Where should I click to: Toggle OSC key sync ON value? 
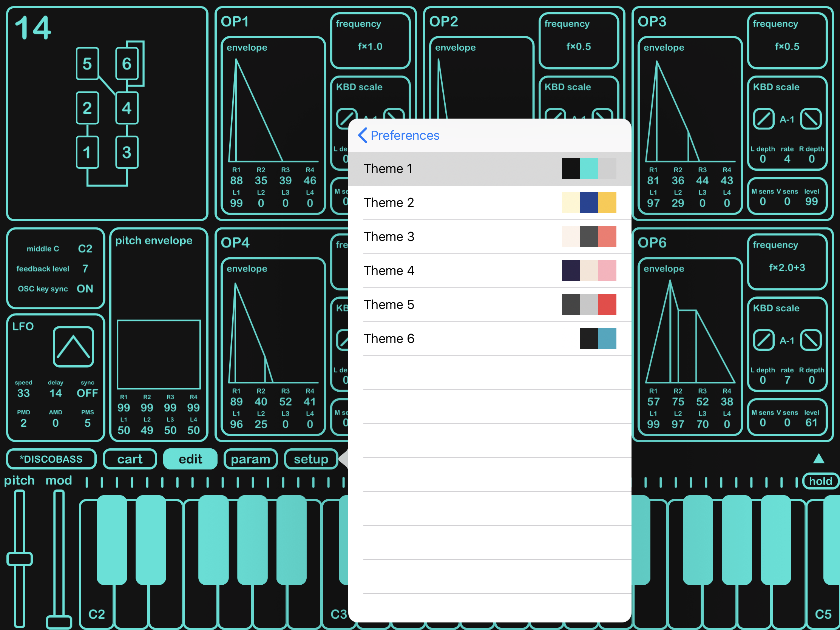coord(85,289)
